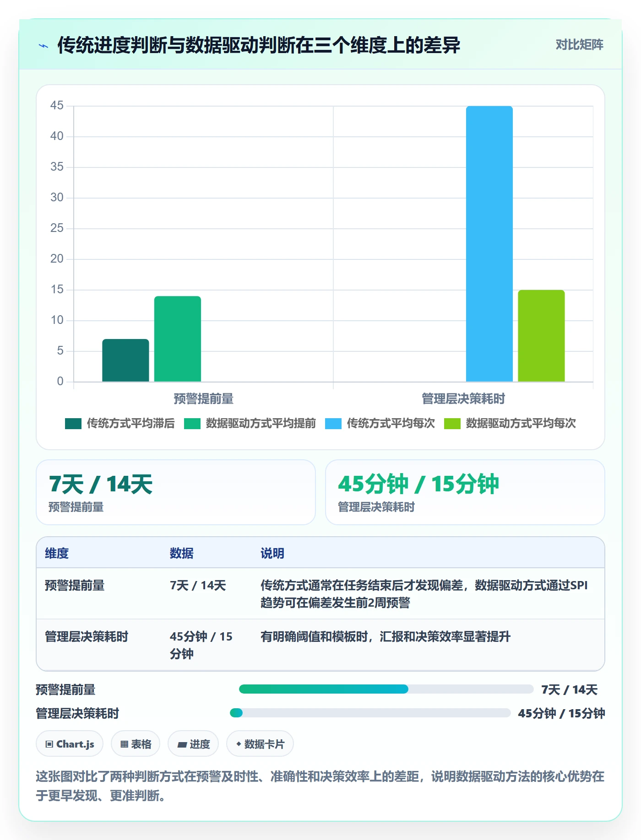641x840 pixels.
Task: Click the grid icon in the 表格 chip
Action: pyautogui.click(x=124, y=744)
